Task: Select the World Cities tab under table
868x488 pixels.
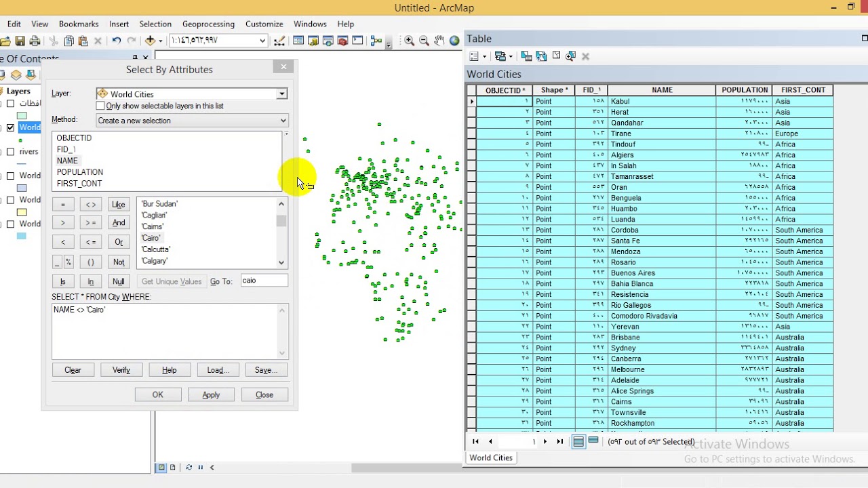Action: pyautogui.click(x=491, y=457)
